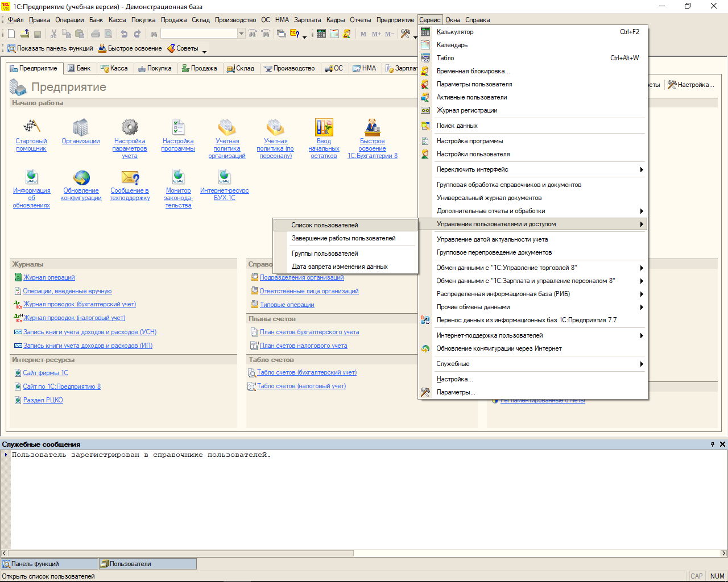Open Обновление конфигурации globe icon
Screen dimensions: 728x582
81,177
